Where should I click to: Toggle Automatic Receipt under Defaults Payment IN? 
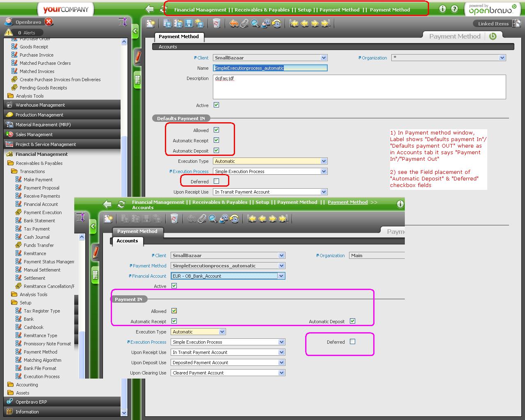(216, 140)
